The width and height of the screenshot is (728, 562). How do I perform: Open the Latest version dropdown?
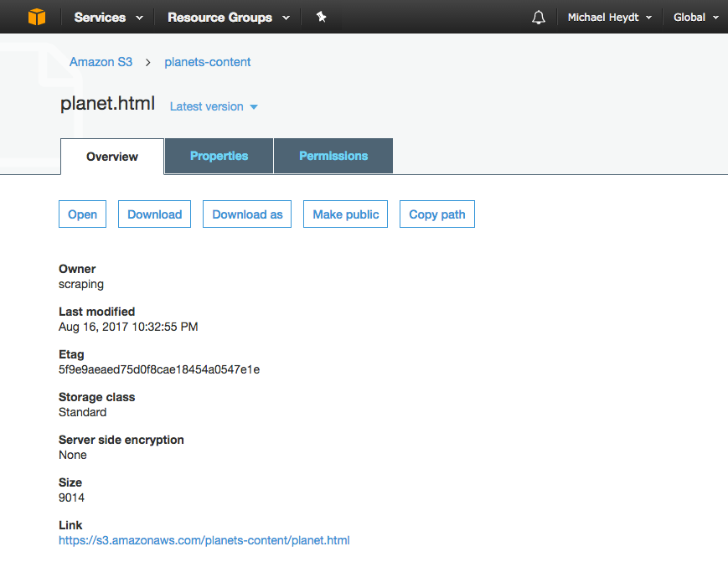pyautogui.click(x=214, y=106)
